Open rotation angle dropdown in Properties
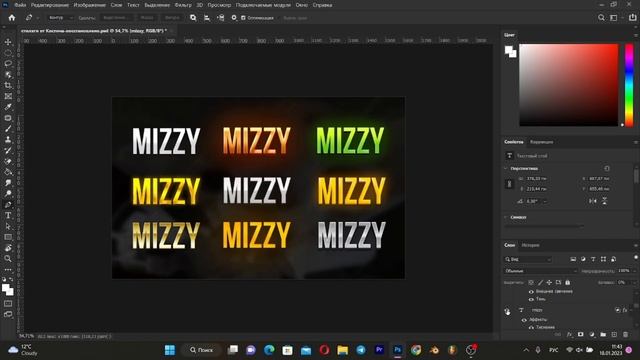The image size is (640, 360). coord(546,201)
